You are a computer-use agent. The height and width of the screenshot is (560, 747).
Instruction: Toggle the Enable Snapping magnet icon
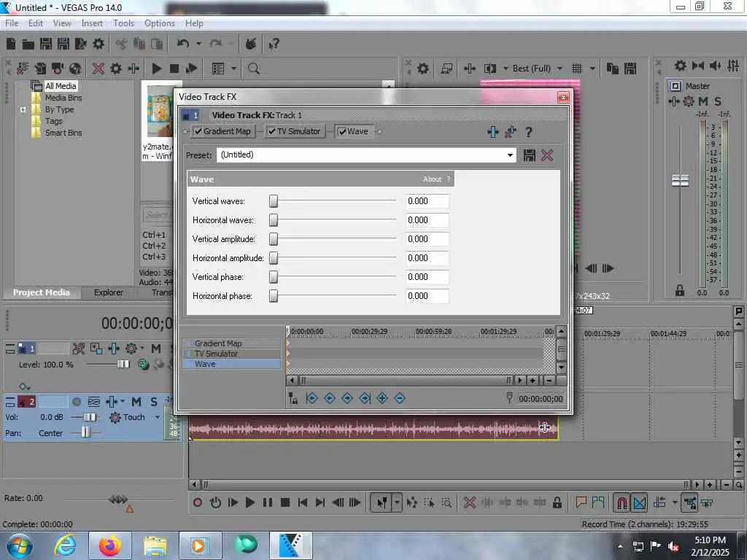[x=622, y=502]
